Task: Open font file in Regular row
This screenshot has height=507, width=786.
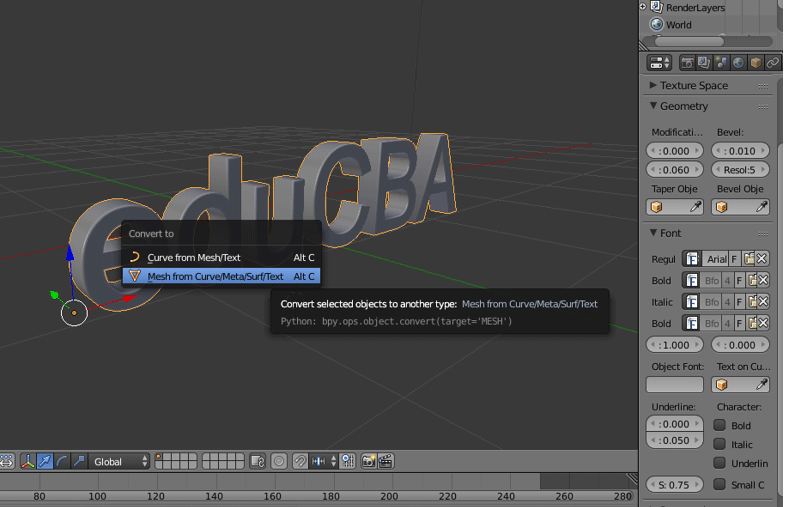Action: (749, 259)
